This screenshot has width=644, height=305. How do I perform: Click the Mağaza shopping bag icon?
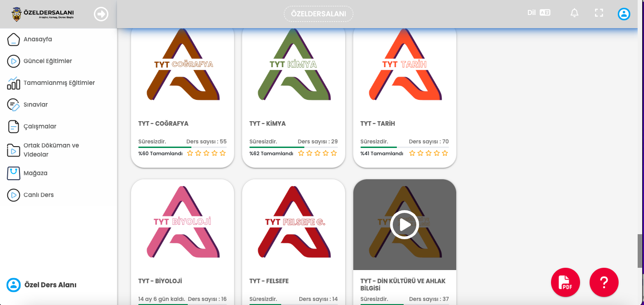tap(14, 173)
